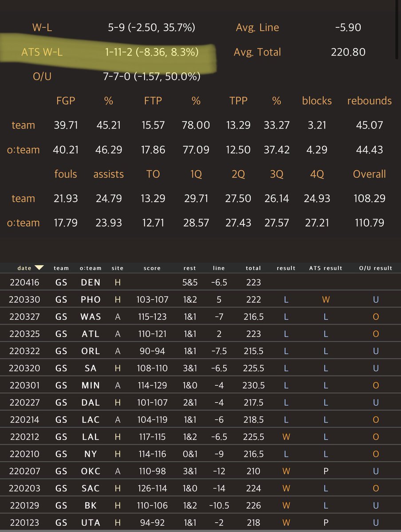Select the W-L record 5-9 value
The image size is (401, 532).
151,27
